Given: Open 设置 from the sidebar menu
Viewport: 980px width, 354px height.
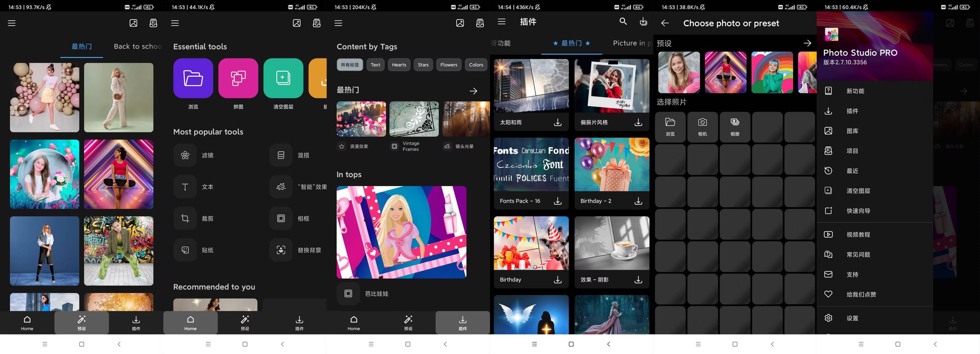Looking at the screenshot, I should click(x=853, y=318).
